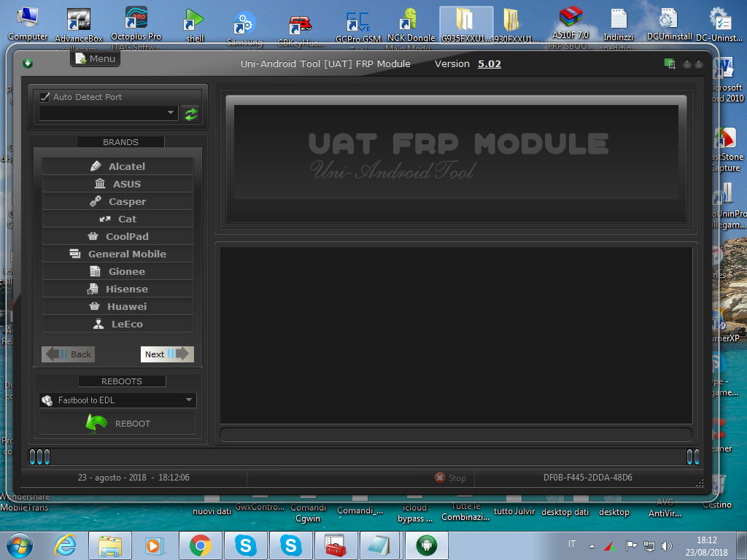Open Samsung tool desktop shortcut
The height and width of the screenshot is (560, 747).
(x=244, y=28)
